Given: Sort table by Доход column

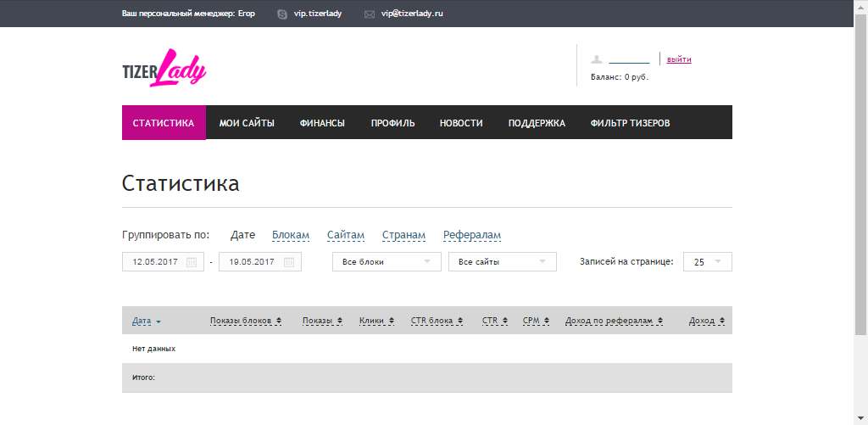Looking at the screenshot, I should pyautogui.click(x=707, y=322).
